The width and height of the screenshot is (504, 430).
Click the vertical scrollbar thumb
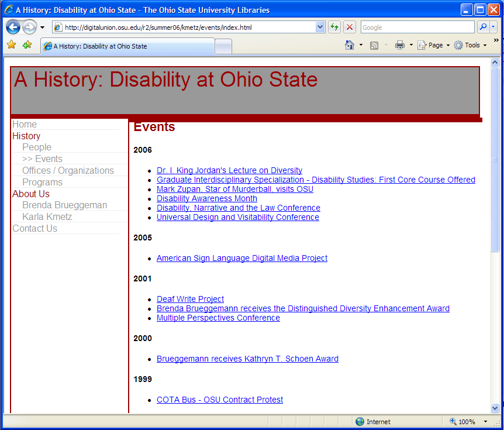(x=495, y=160)
